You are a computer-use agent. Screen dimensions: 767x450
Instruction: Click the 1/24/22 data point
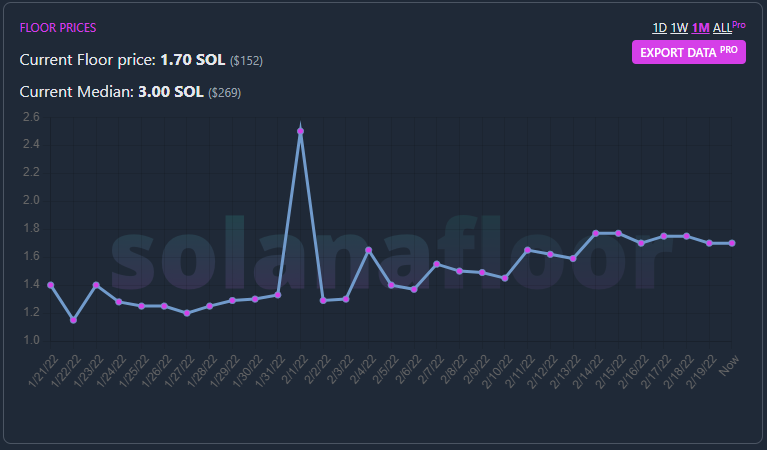pos(119,302)
